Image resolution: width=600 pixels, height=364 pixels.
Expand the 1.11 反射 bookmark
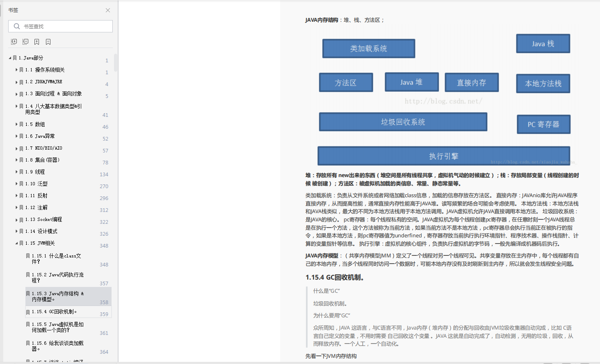tap(16, 196)
